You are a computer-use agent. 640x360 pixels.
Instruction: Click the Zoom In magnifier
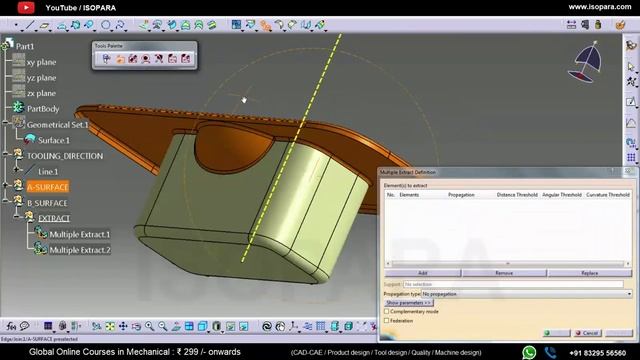click(149, 326)
